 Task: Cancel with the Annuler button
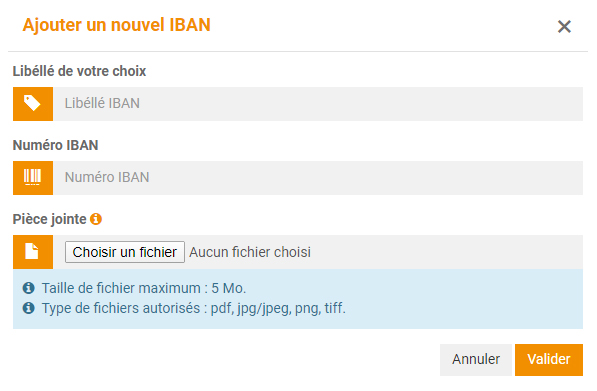point(476,360)
